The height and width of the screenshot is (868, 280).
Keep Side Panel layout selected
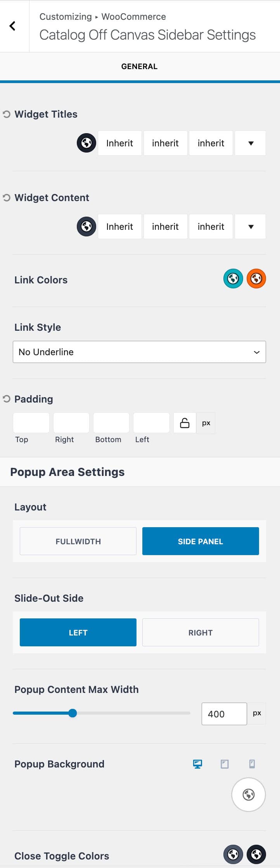[200, 541]
